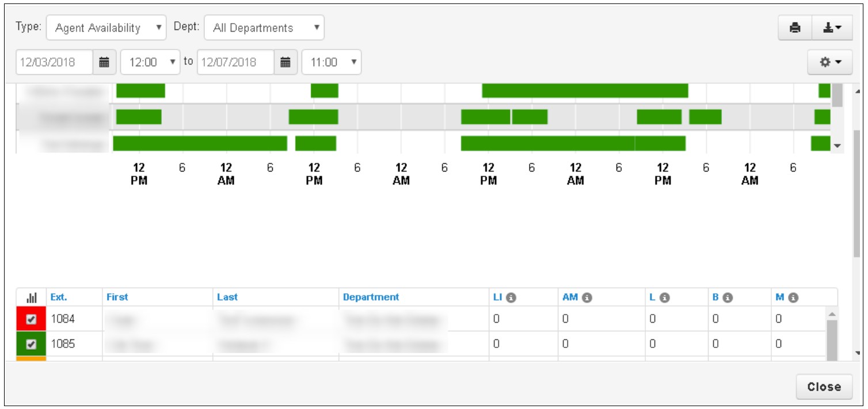Click the chart column header icon
This screenshot has height=409, width=868.
pyautogui.click(x=32, y=297)
